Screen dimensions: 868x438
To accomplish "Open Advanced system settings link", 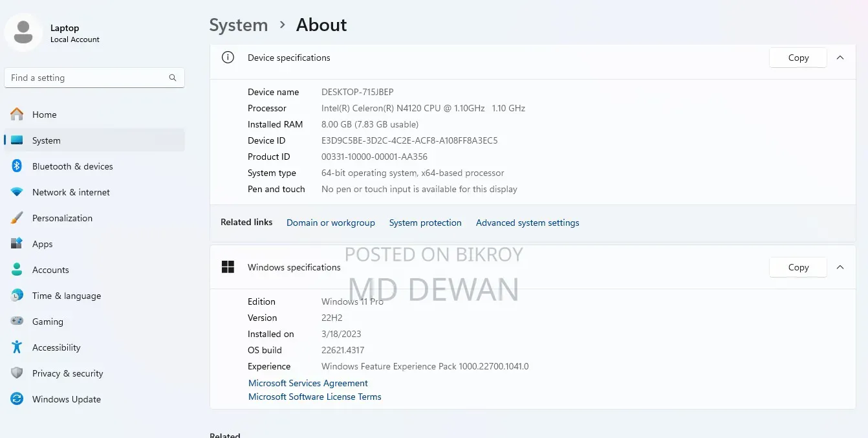I will [528, 223].
